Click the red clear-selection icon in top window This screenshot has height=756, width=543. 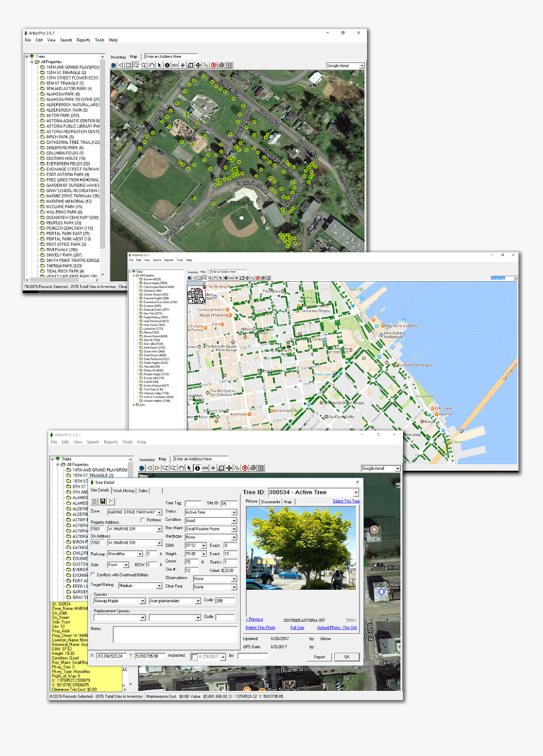[213, 65]
